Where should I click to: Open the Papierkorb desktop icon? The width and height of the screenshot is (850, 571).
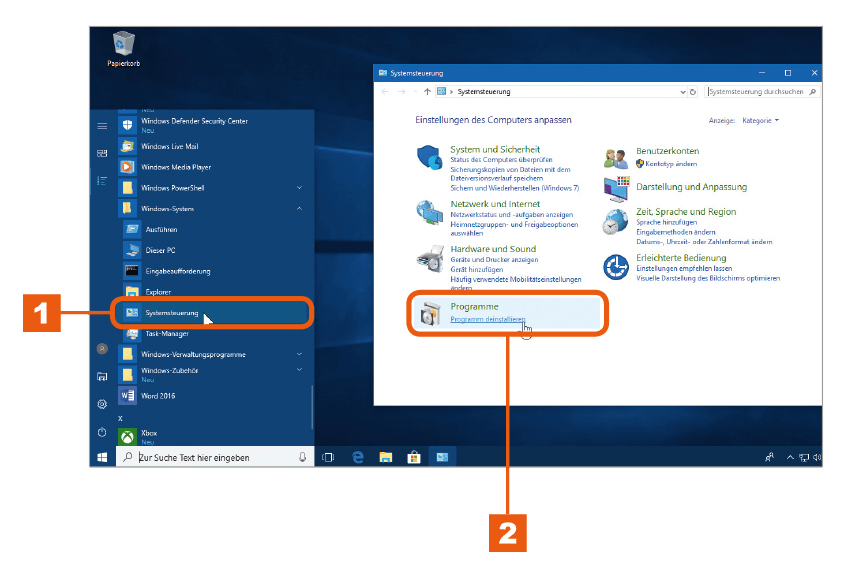click(x=124, y=49)
